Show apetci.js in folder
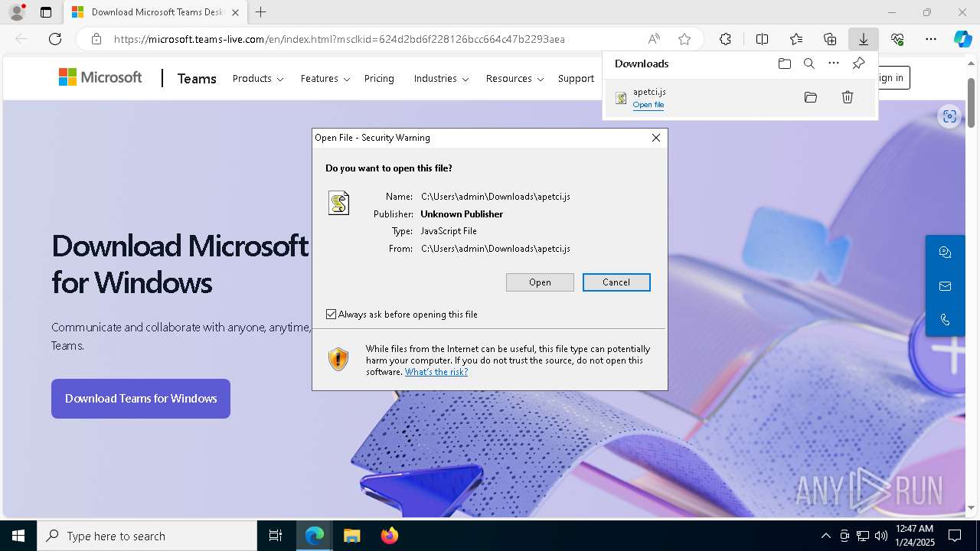980x551 pixels. 811,97
